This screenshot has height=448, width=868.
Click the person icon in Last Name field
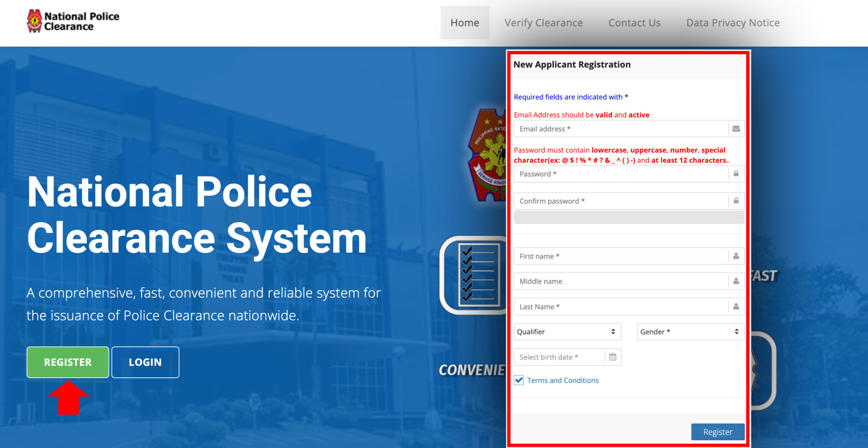click(x=737, y=306)
